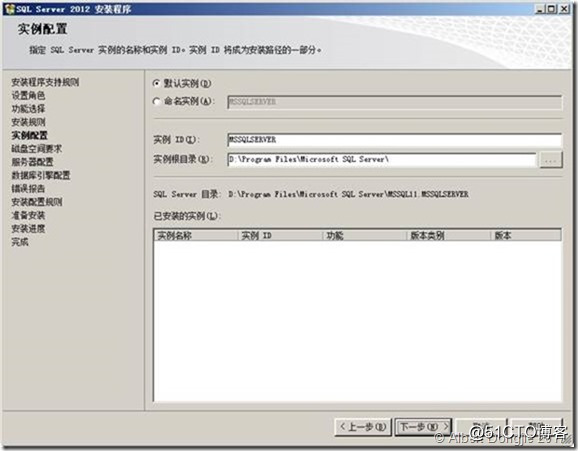Click the 版本类别 column header
The image size is (578, 451).
(x=449, y=236)
